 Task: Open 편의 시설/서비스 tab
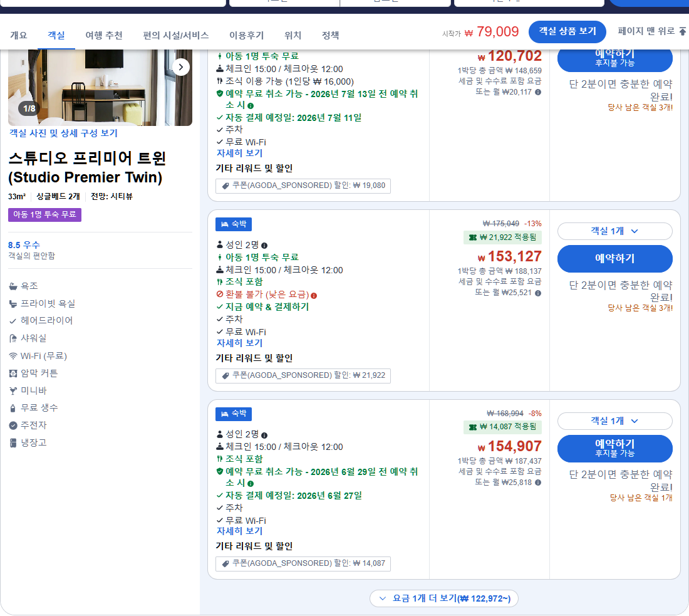click(x=176, y=35)
